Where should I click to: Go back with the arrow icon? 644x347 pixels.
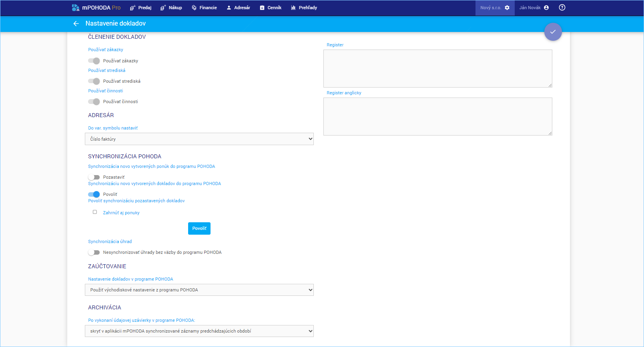[76, 24]
